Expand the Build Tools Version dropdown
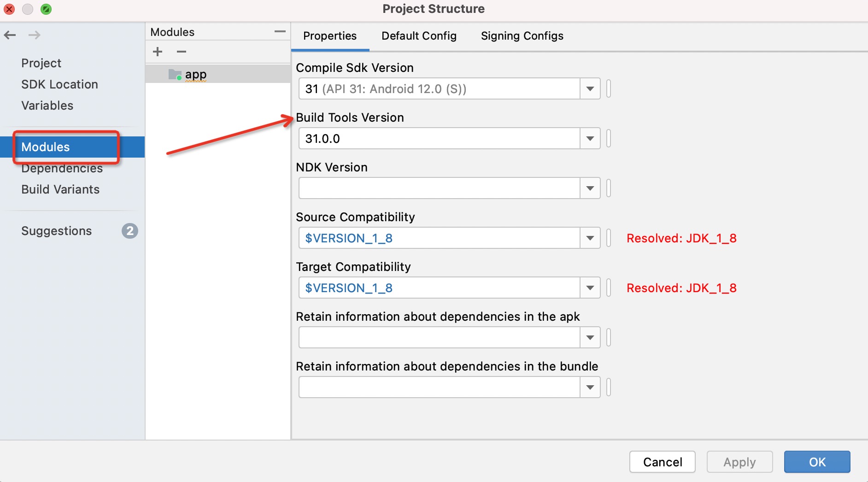The height and width of the screenshot is (482, 868). [x=590, y=139]
